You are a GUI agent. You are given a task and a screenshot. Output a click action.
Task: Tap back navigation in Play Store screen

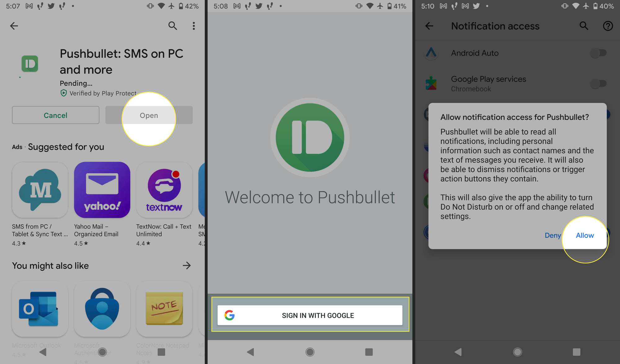pyautogui.click(x=43, y=352)
